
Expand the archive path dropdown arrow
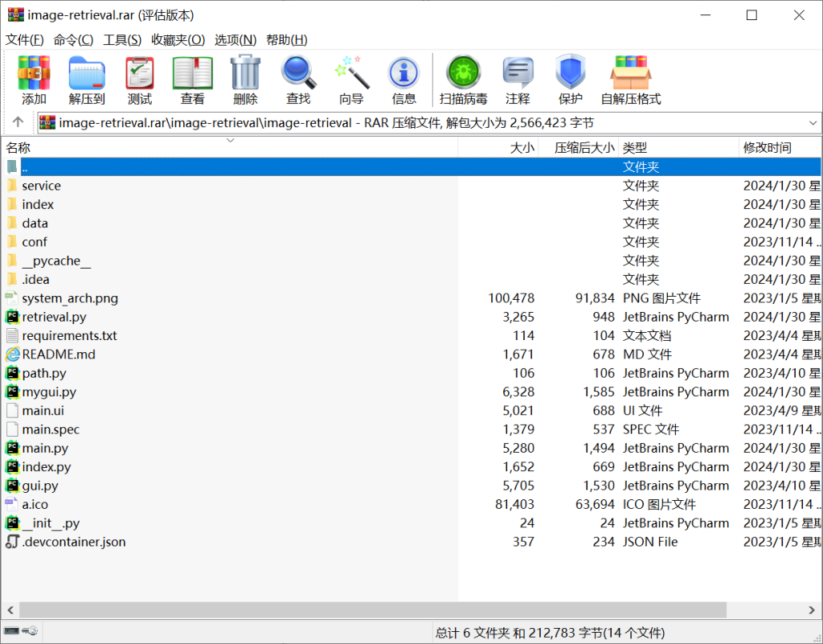[x=812, y=123]
